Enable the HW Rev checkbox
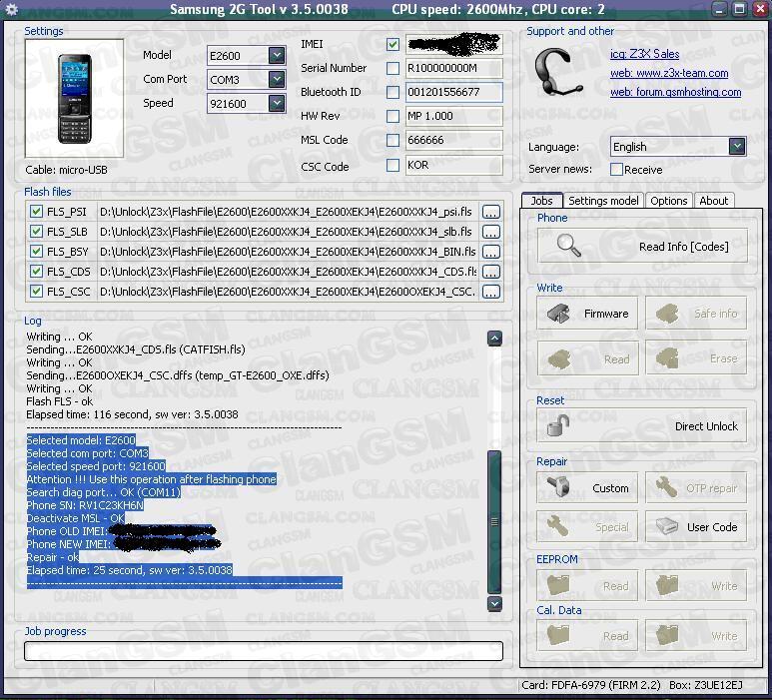Viewport: 772px width, 700px height. point(392,116)
